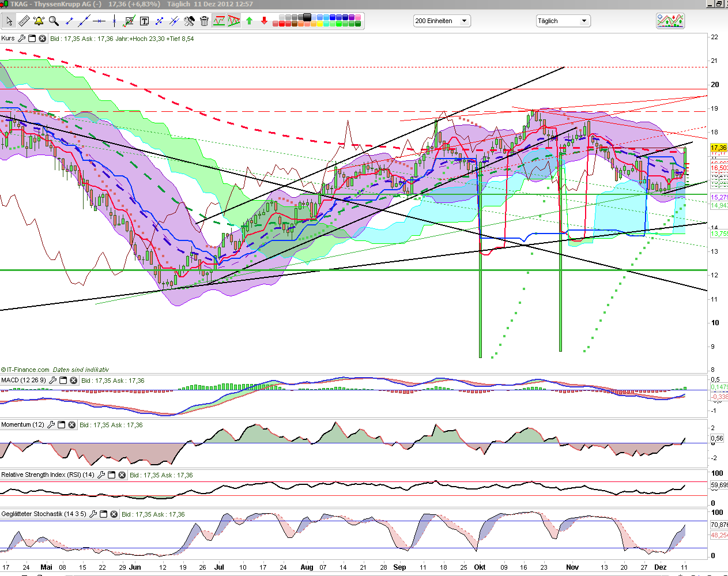This screenshot has height=576, width=728.
Task: Click the Relative Strength Index (RSI) (14) label
Action: tap(48, 475)
